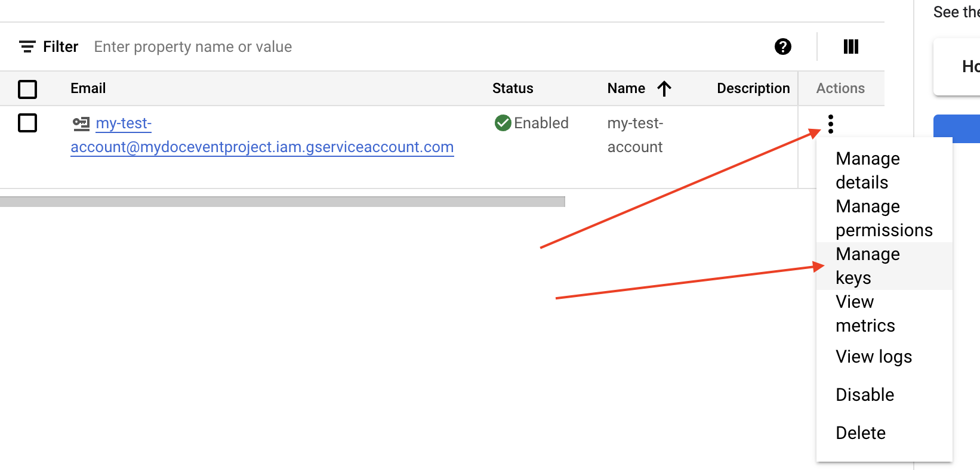Check the my-test-account row checkbox
Viewport: 980px width, 470px height.
(27, 123)
